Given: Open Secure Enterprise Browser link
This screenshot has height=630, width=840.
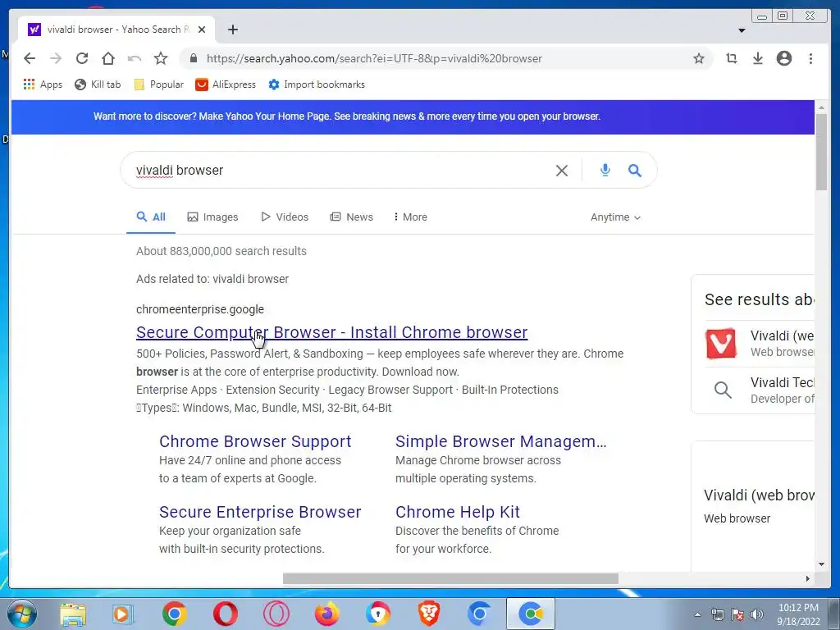Looking at the screenshot, I should (x=260, y=512).
